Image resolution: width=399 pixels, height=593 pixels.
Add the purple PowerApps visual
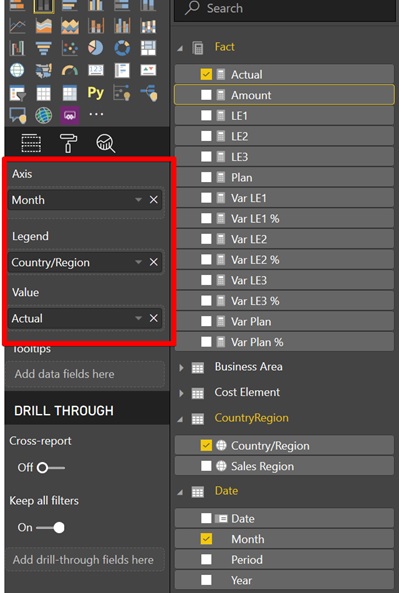click(x=70, y=115)
